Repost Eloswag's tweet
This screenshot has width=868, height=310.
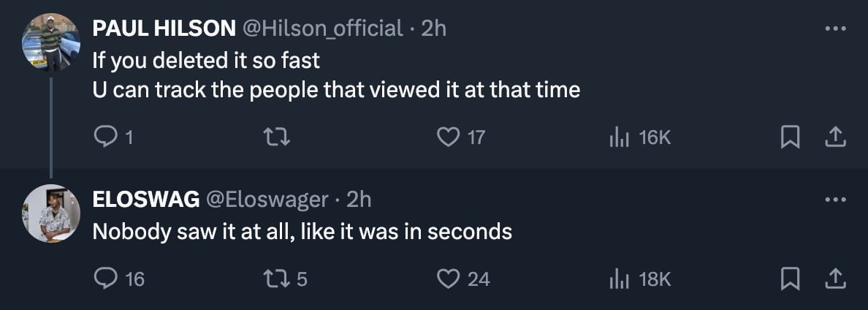tap(280, 278)
